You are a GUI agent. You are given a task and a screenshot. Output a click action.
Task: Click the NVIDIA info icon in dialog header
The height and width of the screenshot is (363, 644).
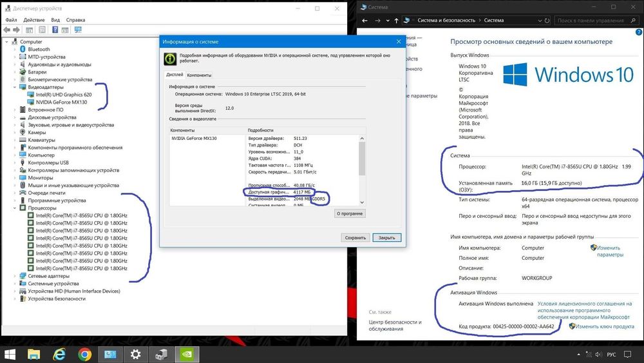click(170, 59)
